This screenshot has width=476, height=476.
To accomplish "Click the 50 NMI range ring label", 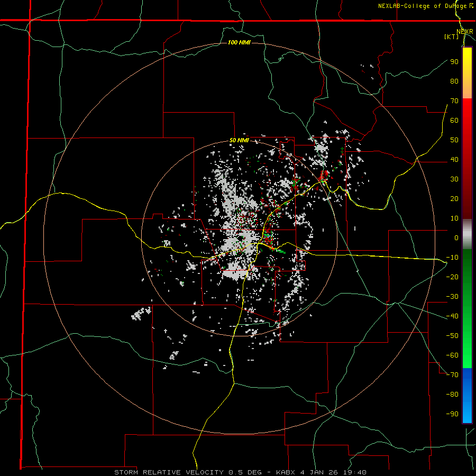I will click(x=239, y=140).
